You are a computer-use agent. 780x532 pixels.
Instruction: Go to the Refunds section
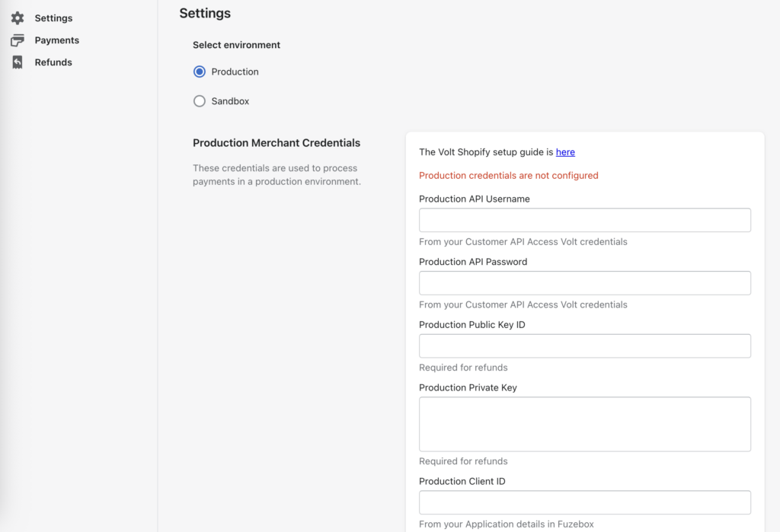click(53, 62)
